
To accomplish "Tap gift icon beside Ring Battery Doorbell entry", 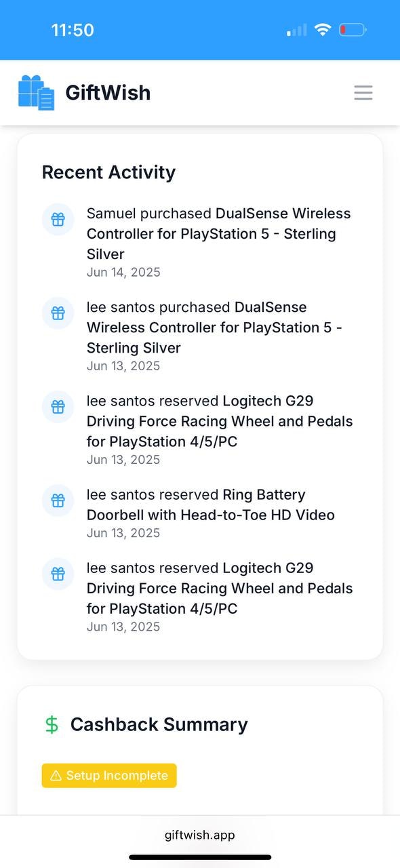I will click(58, 500).
